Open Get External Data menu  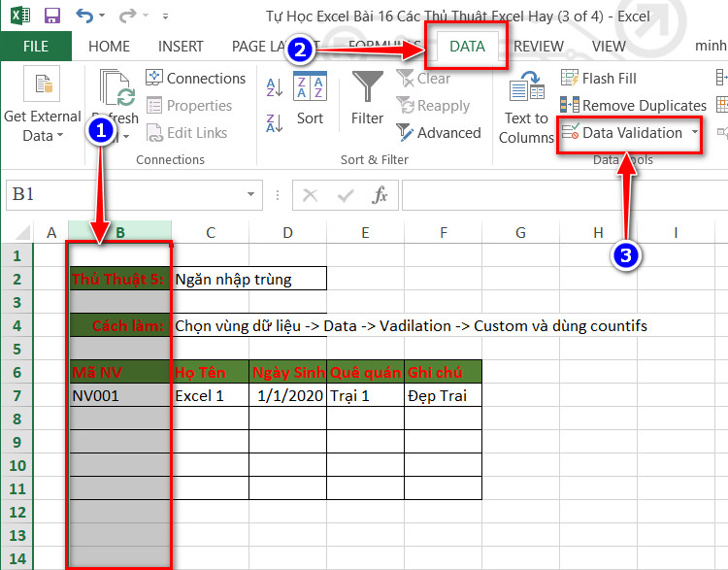43,106
